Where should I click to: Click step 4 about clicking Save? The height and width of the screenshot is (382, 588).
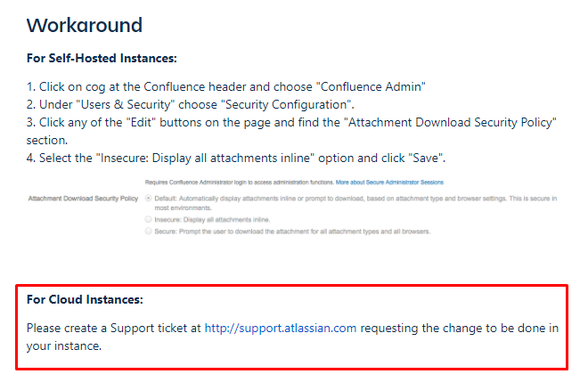coord(236,158)
